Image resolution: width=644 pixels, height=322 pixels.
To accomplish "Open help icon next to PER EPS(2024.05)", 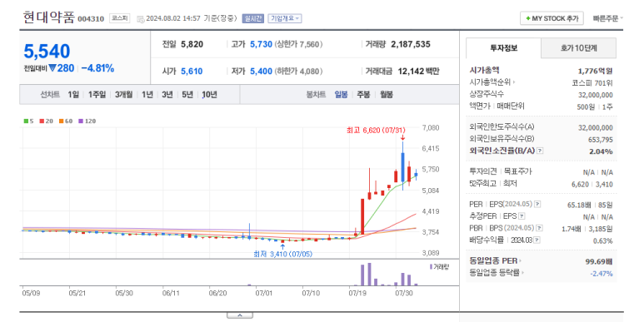I will point(537,205).
